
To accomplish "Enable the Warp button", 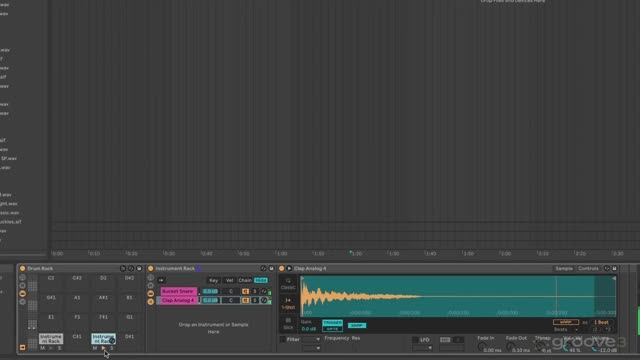I will [566, 322].
